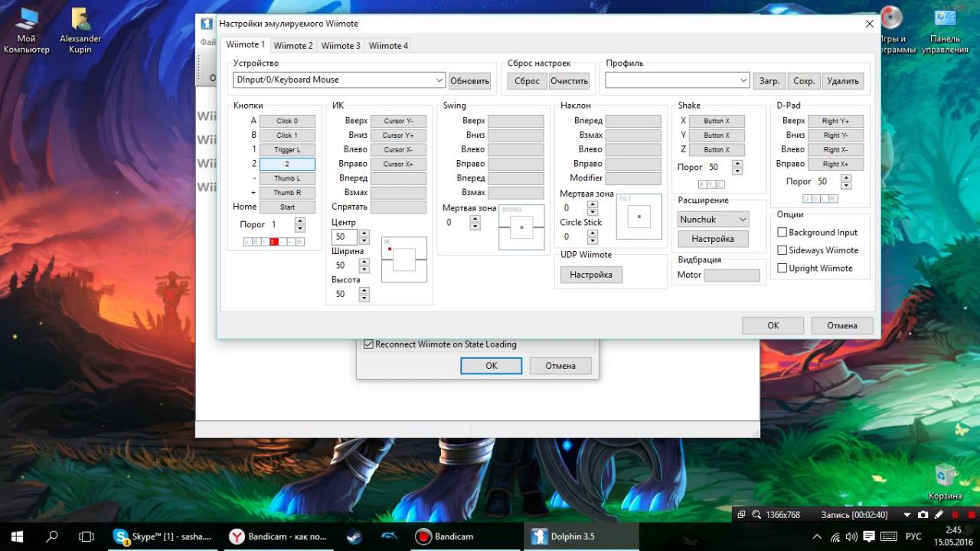
Task: Open Steam from the taskbar
Action: pos(354,536)
